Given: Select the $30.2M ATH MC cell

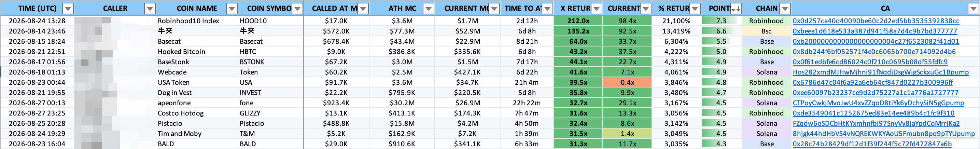Looking at the screenshot, I should [402, 103].
